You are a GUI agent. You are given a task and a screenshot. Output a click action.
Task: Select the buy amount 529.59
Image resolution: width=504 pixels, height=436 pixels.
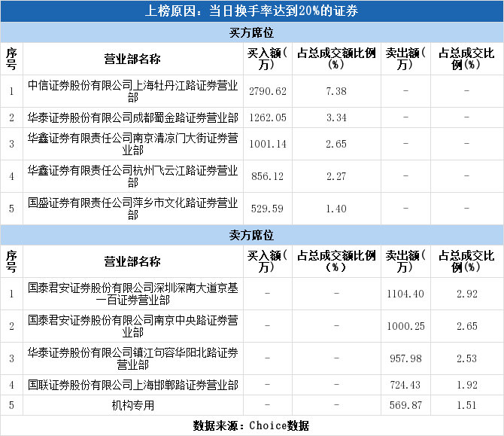[x=268, y=209]
